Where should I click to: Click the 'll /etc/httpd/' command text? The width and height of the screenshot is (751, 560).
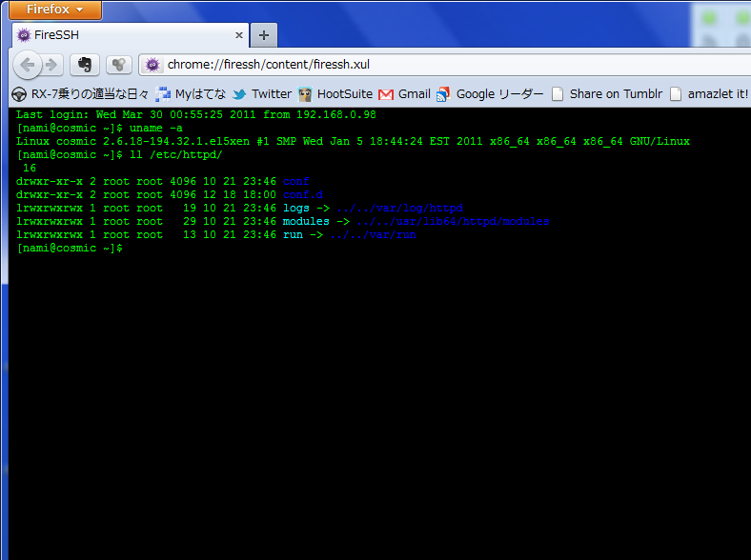(175, 155)
